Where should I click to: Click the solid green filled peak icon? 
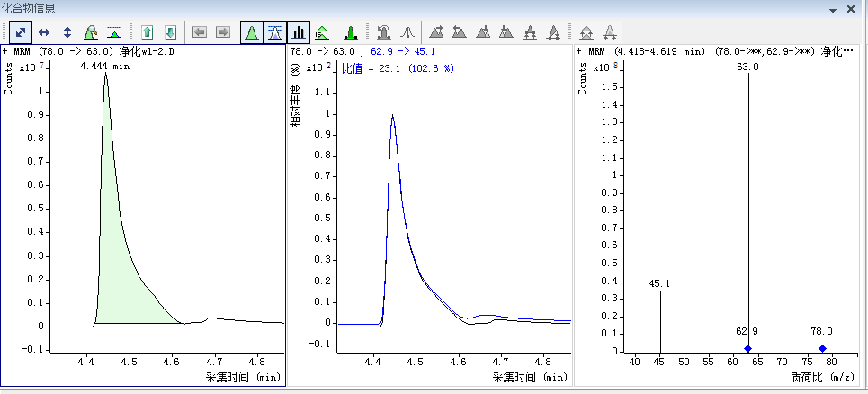(x=350, y=32)
